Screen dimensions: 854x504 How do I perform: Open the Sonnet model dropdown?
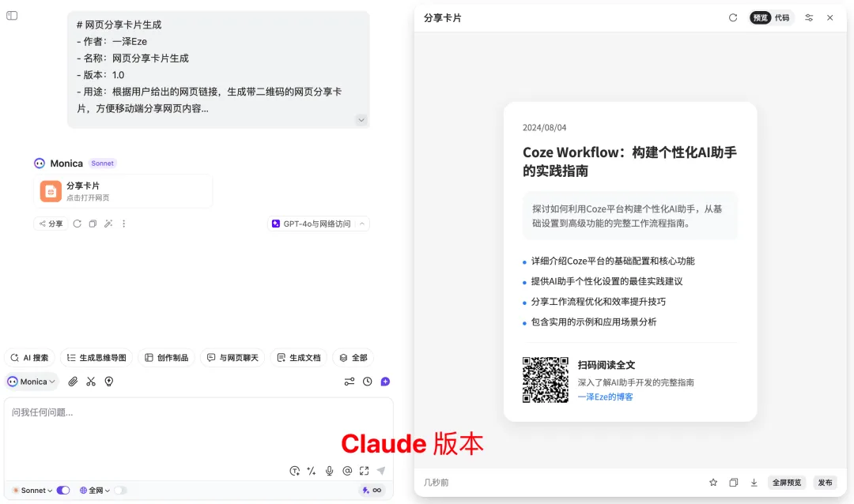coord(32,491)
